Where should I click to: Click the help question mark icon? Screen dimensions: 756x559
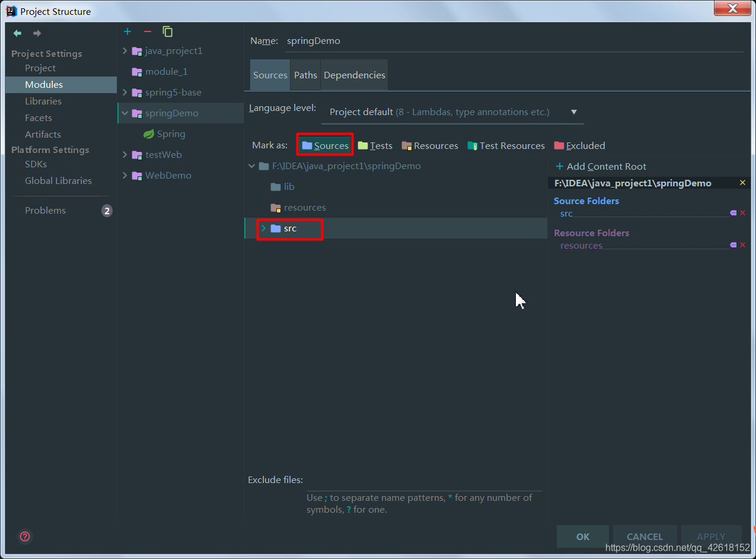click(25, 536)
